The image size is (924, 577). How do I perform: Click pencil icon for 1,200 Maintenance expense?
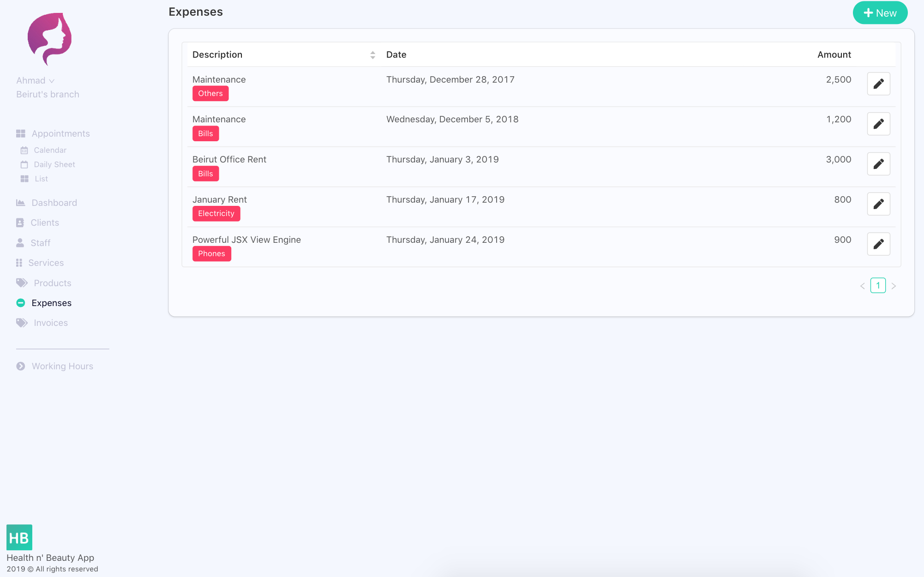point(878,124)
